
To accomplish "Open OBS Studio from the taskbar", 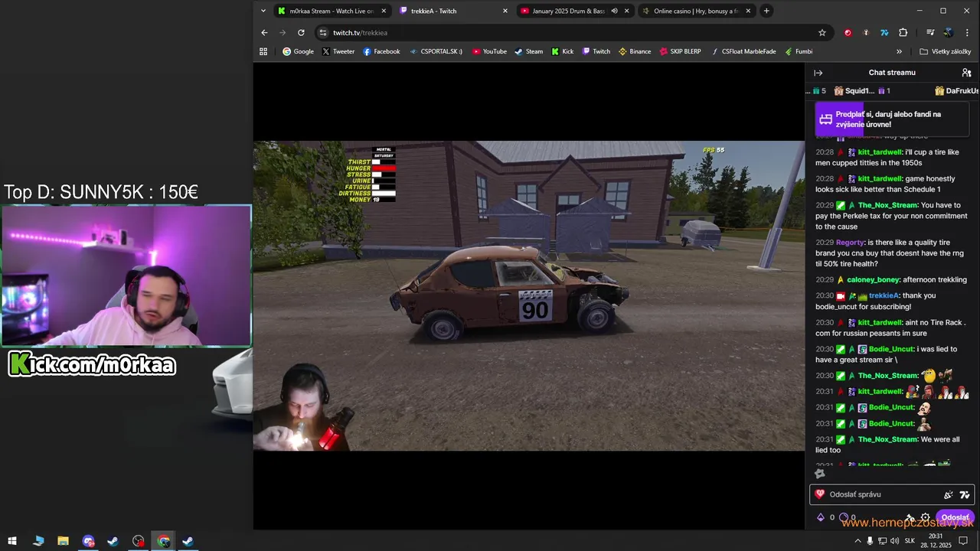I will point(138,541).
